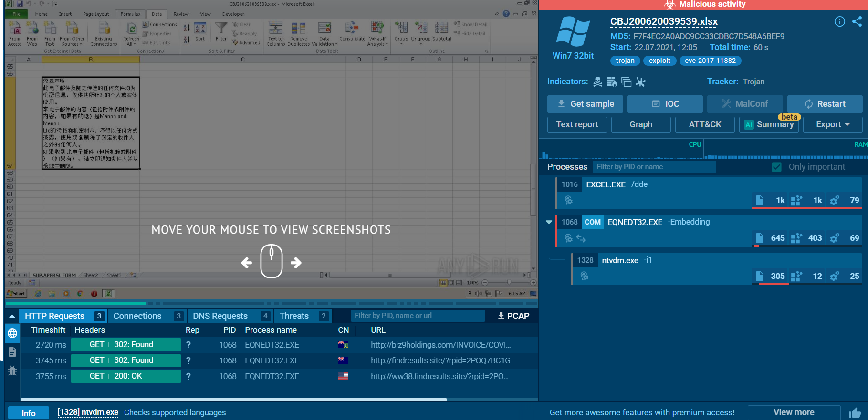Viewport: 868px width, 420px height.
Task: Open the Trojan tracker link
Action: 753,82
